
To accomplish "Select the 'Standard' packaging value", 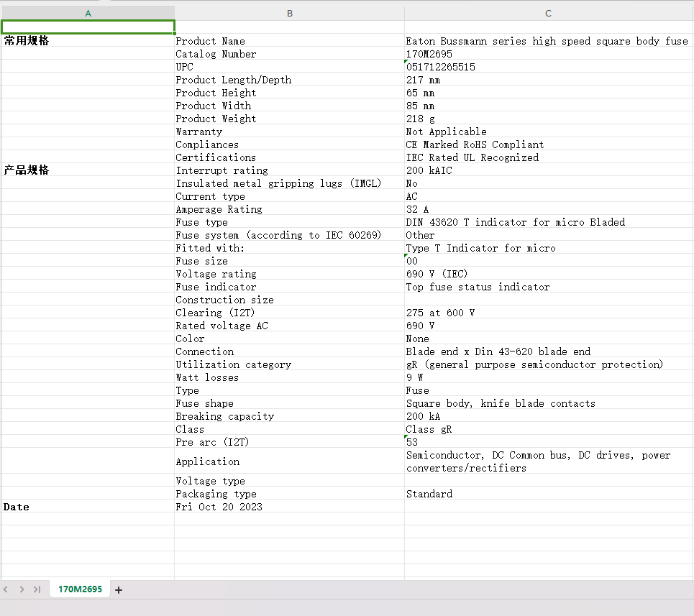I will click(549, 494).
